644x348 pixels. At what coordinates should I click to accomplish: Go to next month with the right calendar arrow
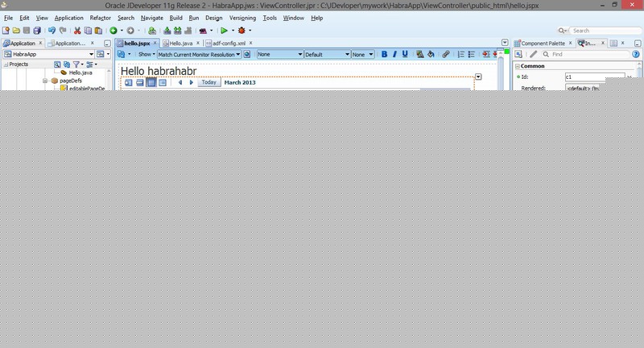191,83
